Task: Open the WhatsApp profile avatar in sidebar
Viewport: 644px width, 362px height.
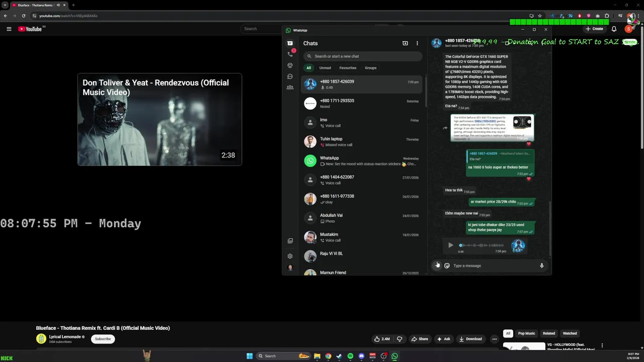Action: [x=290, y=267]
